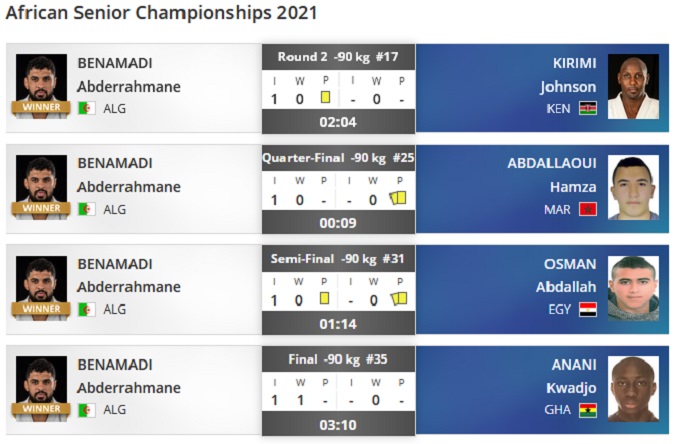Click the double yellow cards in Quarter-Final match
The image size is (678, 444).
(x=397, y=199)
